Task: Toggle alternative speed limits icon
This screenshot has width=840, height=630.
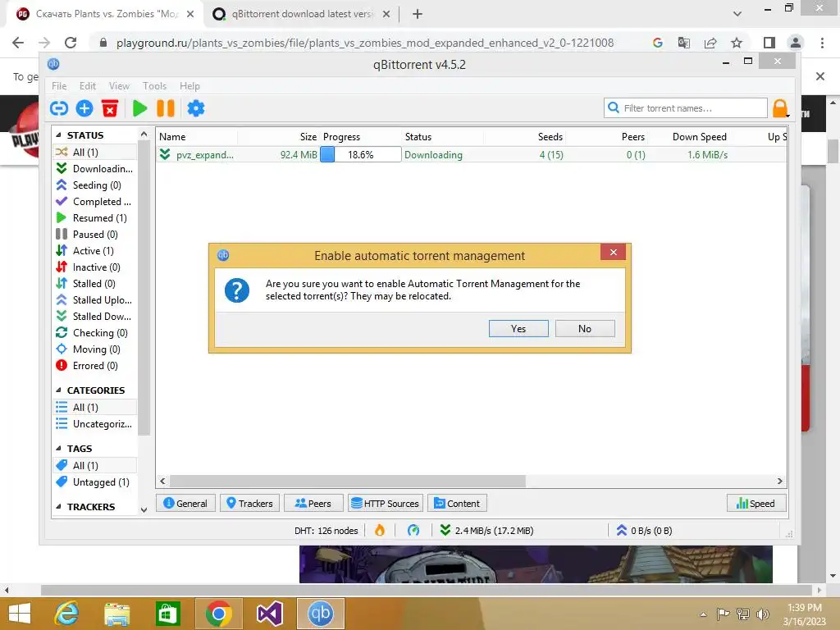Action: 413,531
